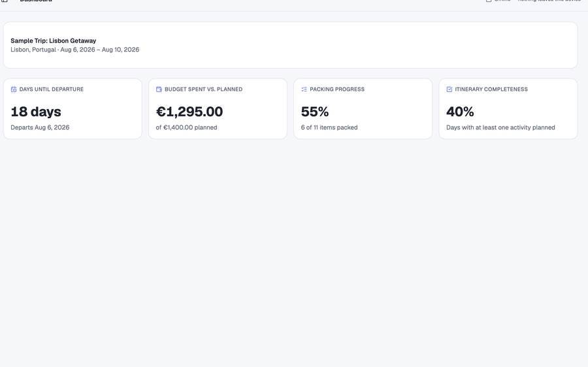Click the Packing Progress label
The width and height of the screenshot is (588, 367).
(337, 89)
